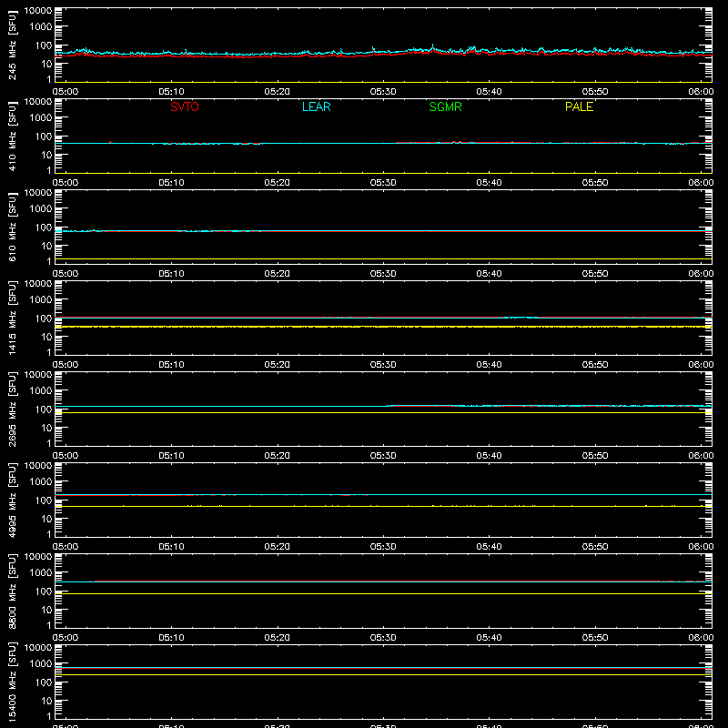Click the 10000 y-tick of 245 MHz panel
Screen dimensions: 728x728
(38, 11)
